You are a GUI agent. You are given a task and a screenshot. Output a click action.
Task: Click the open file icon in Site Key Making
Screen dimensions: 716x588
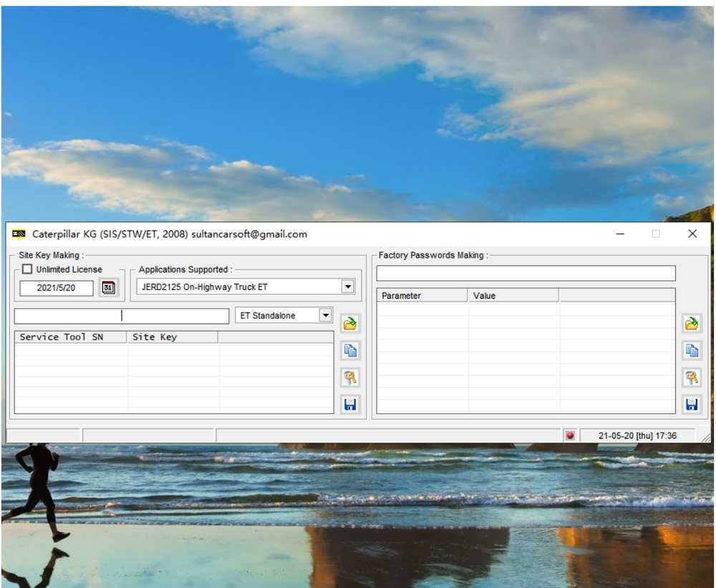tap(350, 324)
